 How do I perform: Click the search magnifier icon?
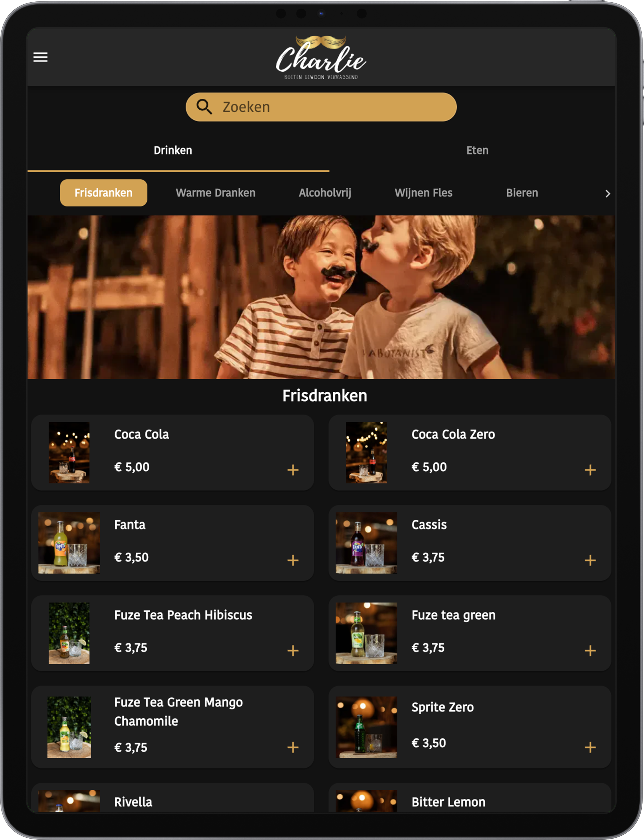point(204,107)
